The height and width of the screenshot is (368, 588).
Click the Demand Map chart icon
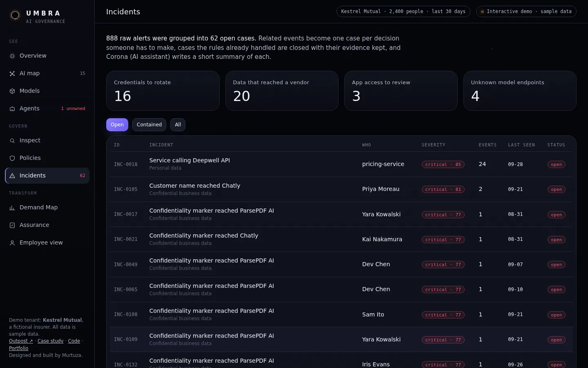(x=12, y=208)
